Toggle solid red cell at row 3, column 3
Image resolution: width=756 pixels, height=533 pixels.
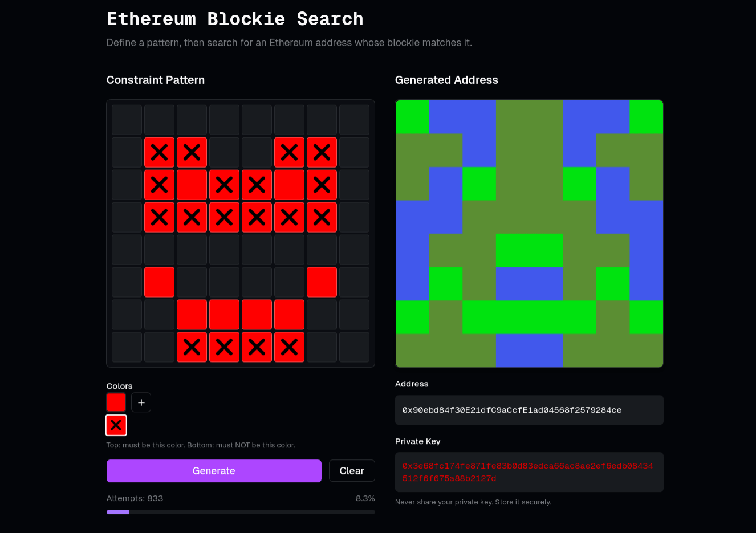[192, 185]
